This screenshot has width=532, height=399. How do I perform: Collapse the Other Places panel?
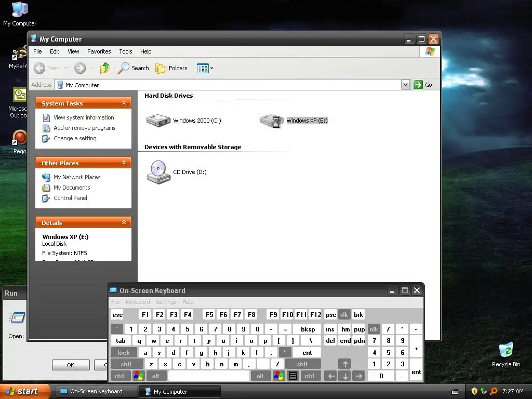pyautogui.click(x=124, y=163)
